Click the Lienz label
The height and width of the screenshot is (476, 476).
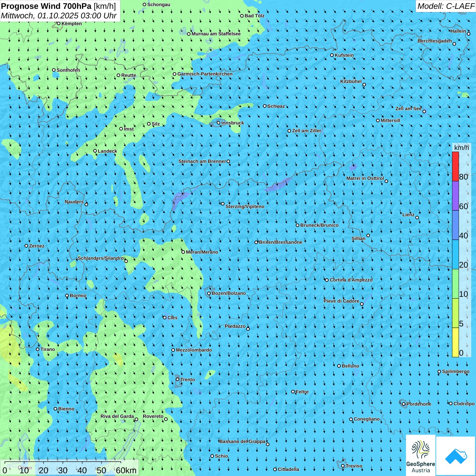[x=408, y=215]
